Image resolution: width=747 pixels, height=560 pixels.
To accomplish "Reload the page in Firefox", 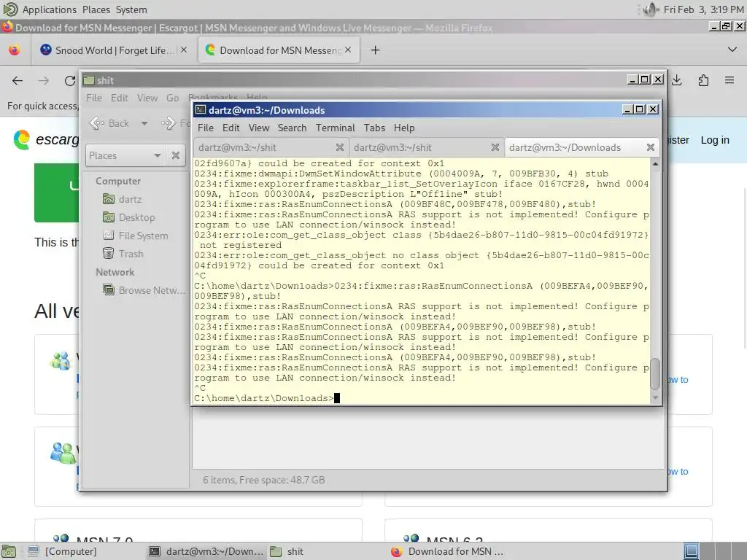I will 70,80.
